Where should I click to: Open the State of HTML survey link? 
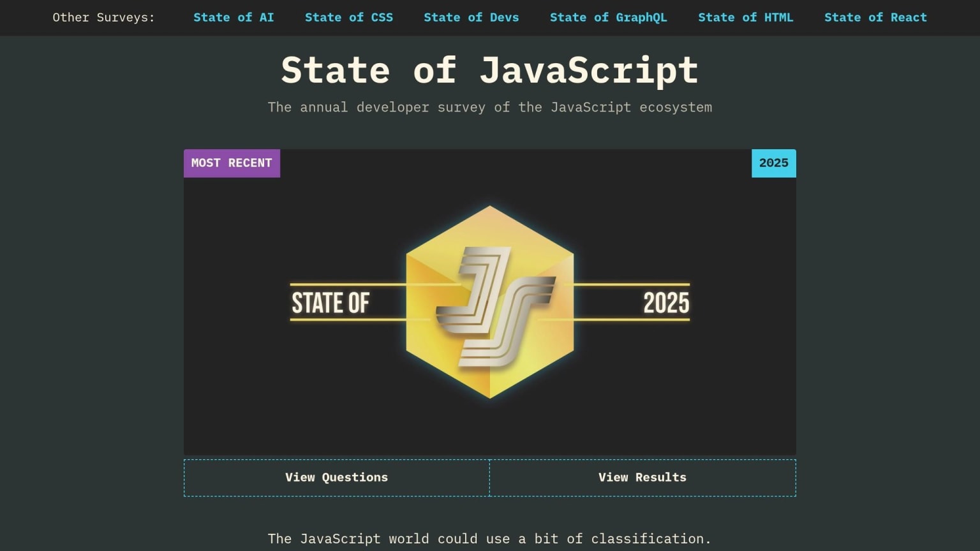746,17
